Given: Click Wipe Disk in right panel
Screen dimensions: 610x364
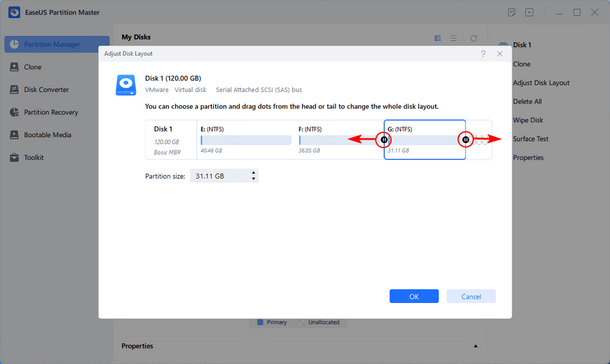Looking at the screenshot, I should 528,120.
